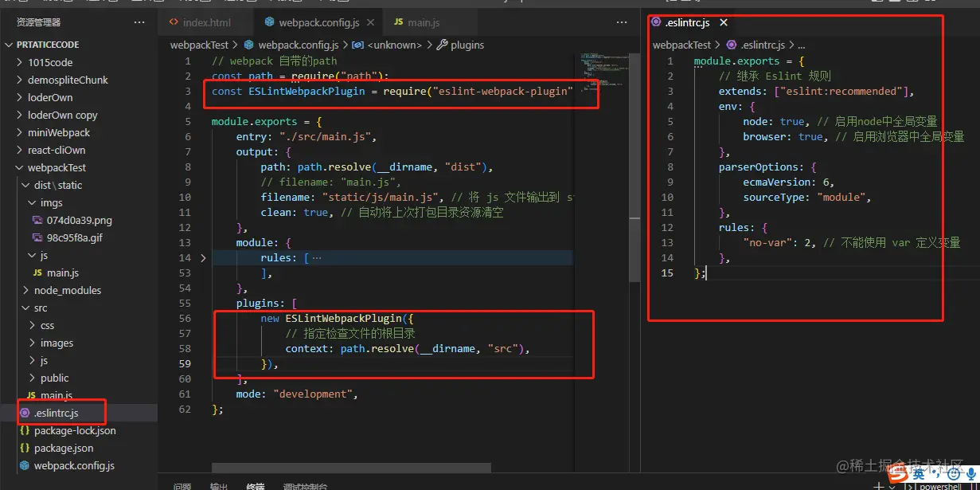
Task: Expand the loderOwn folder
Action: (x=79, y=97)
